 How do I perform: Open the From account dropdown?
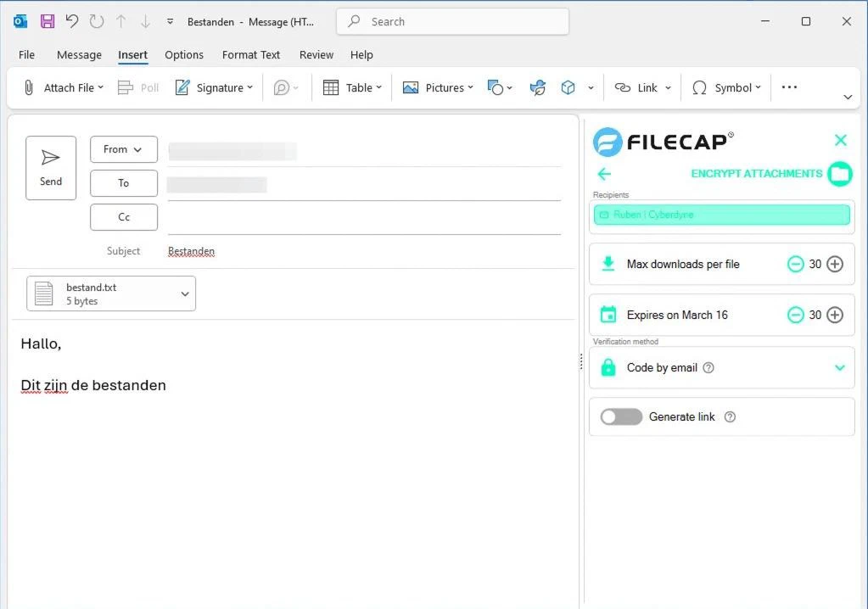[123, 149]
